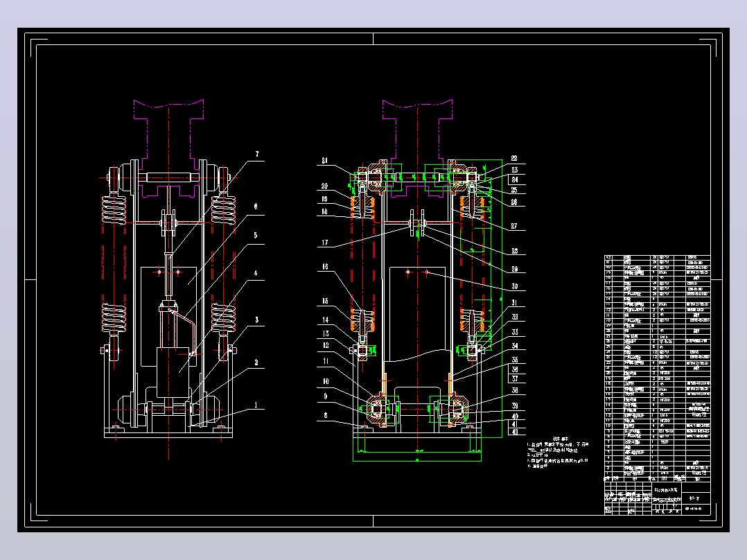747x560 pixels.
Task: Click part callout number 13
Action: click(326, 333)
